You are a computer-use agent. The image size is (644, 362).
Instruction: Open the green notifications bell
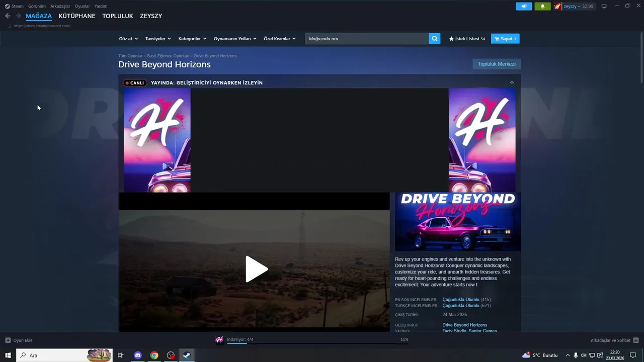[542, 6]
